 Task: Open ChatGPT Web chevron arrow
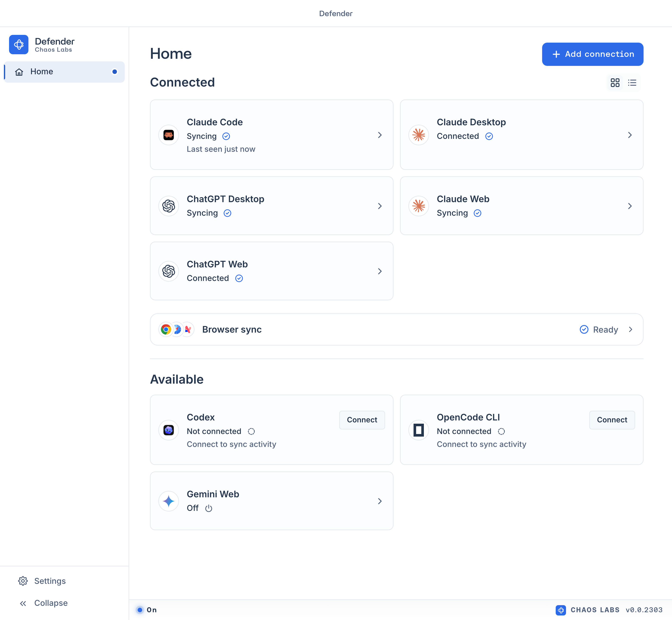(380, 271)
